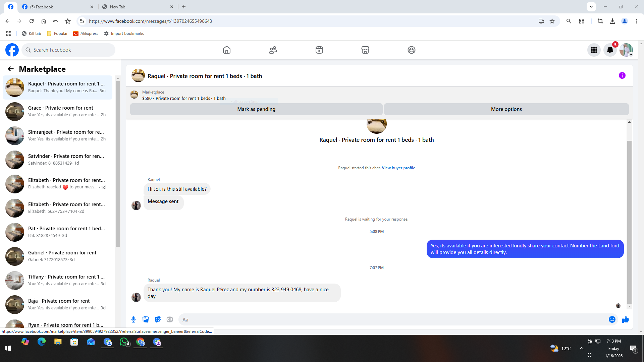
Task: Open the Facebook menu grid icon
Action: click(594, 50)
